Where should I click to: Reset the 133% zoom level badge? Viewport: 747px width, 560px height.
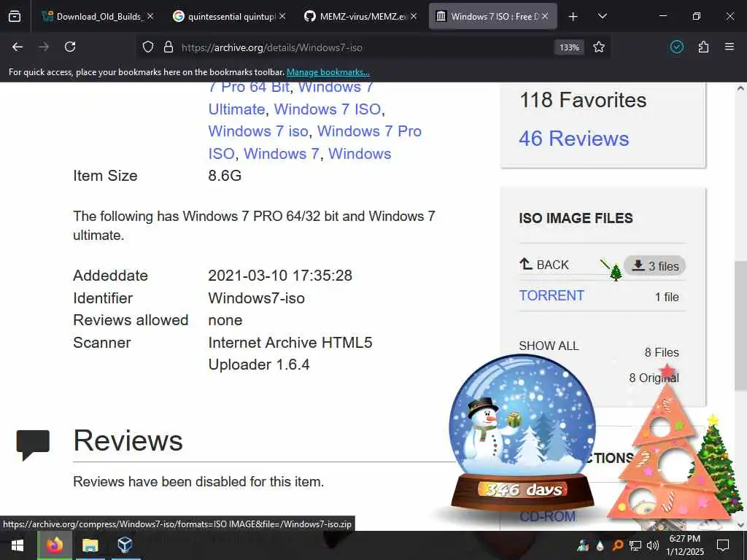pos(569,47)
